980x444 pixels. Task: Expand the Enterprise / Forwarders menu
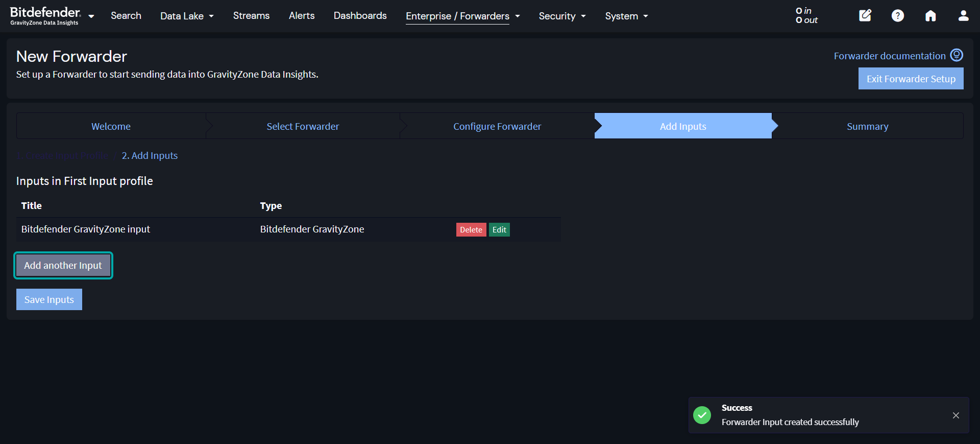pyautogui.click(x=463, y=16)
